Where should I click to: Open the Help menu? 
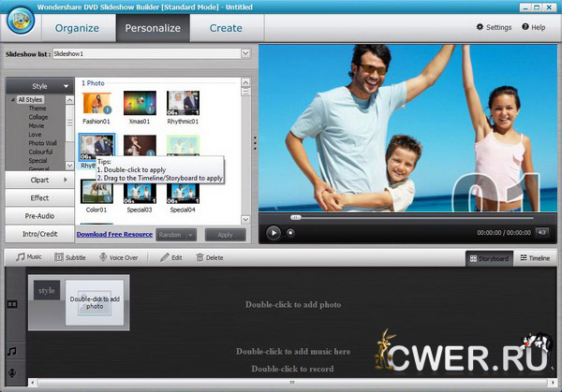pyautogui.click(x=533, y=27)
